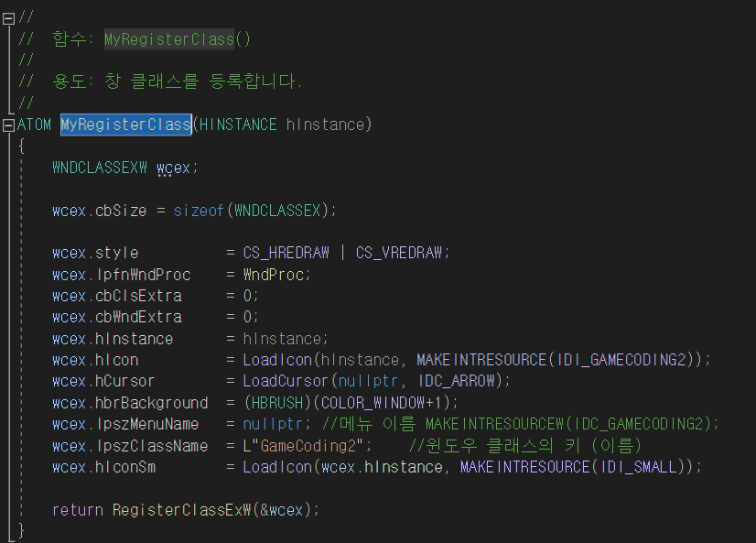Click CS_HREDRAW constant
This screenshot has height=543, width=756.
coord(286,253)
